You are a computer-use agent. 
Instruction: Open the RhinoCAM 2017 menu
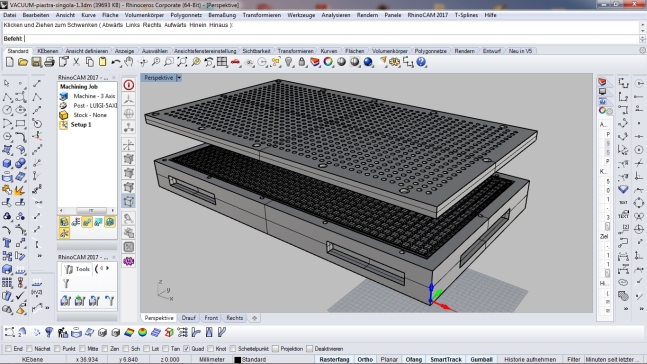pos(427,15)
